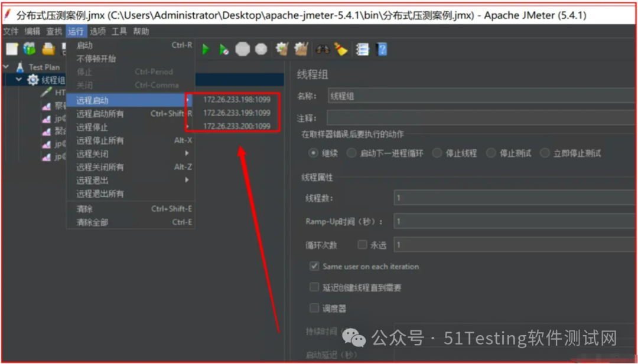Screen dimensions: 638x364
Task: Clear all results using the broom icon
Action: point(341,49)
